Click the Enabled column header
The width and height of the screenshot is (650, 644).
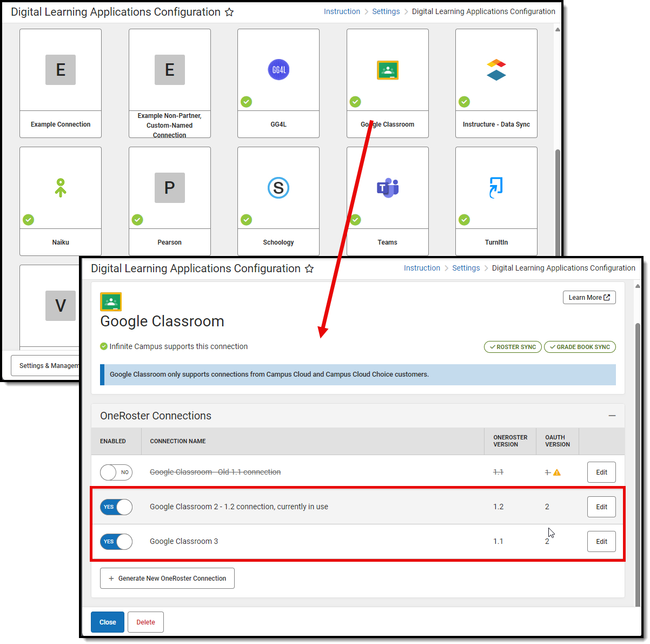pyautogui.click(x=113, y=441)
